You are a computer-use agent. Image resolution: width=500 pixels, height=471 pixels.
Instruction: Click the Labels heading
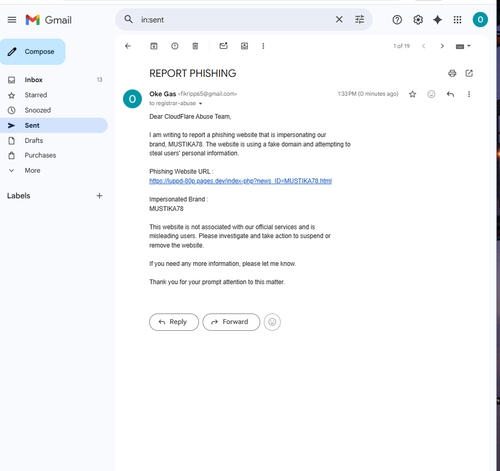pos(19,196)
